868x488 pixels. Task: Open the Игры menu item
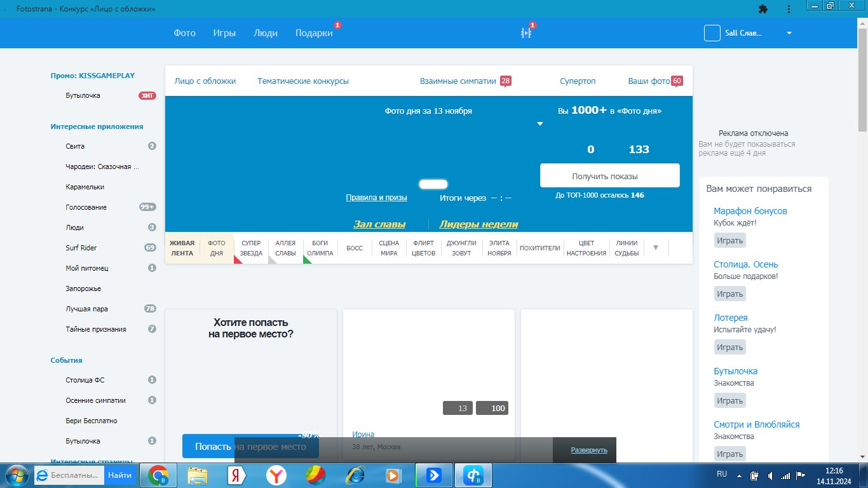[224, 33]
